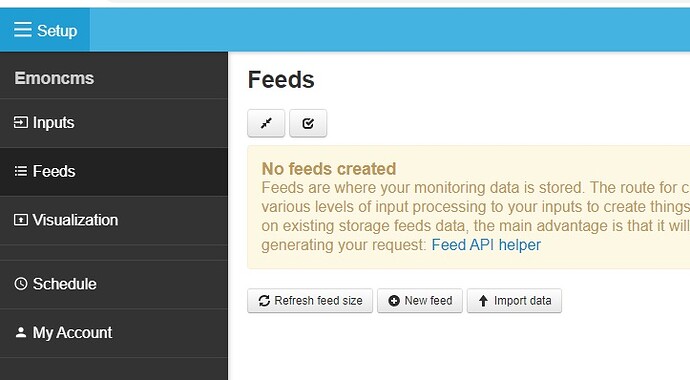The height and width of the screenshot is (380, 690).
Task: Click the Refresh feed size button
Action: point(310,301)
